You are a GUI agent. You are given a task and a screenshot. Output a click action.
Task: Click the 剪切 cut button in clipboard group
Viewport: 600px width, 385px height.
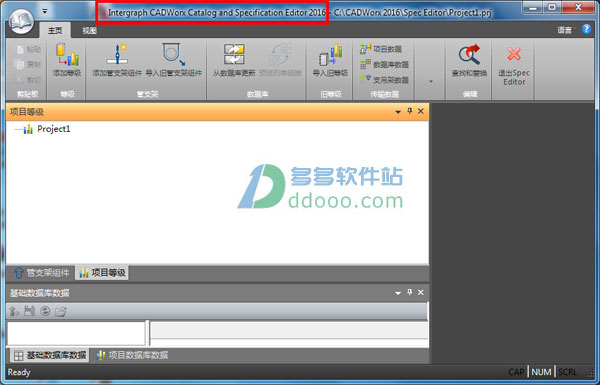(28, 80)
